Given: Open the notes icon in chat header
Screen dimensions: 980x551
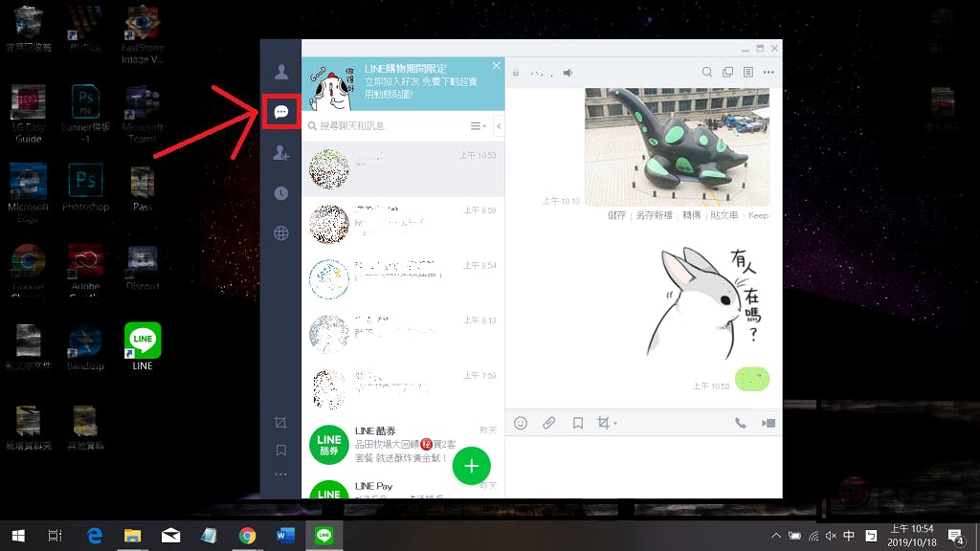Looking at the screenshot, I should coord(748,72).
